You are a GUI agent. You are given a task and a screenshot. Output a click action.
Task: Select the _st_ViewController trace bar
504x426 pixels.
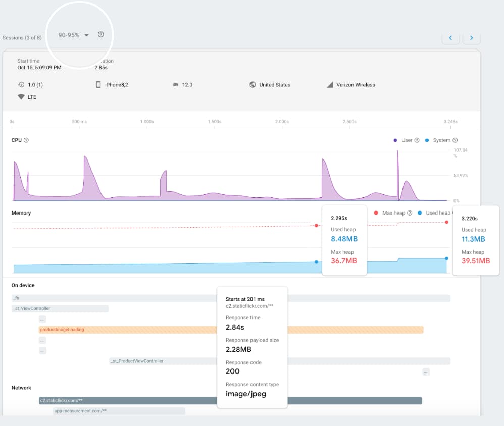pyautogui.click(x=60, y=308)
